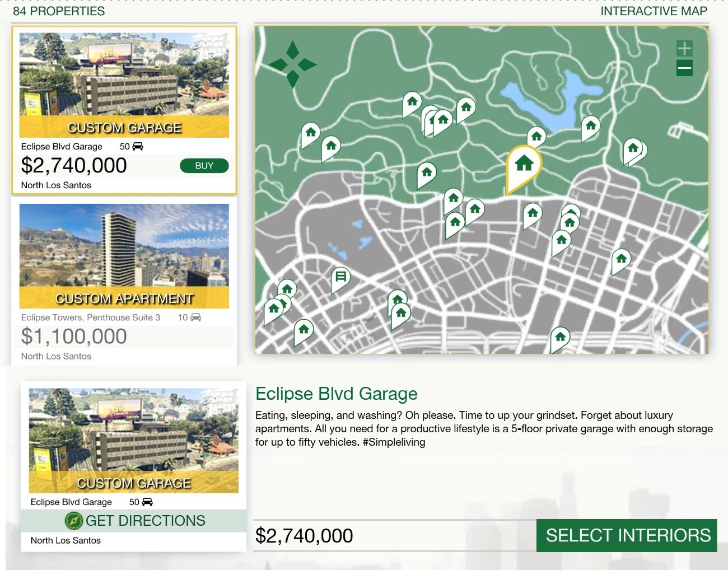This screenshot has width=728, height=570.
Task: Zoom out on the interactive map
Action: [x=684, y=68]
